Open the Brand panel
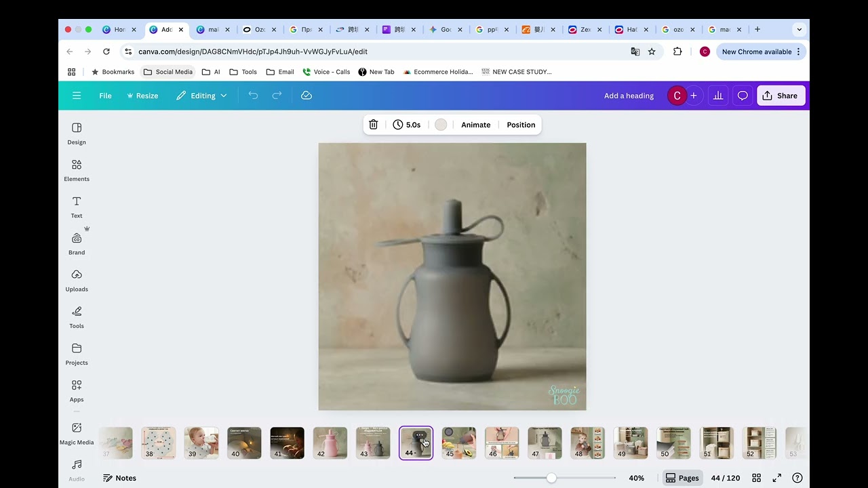868x488 pixels. [77, 244]
